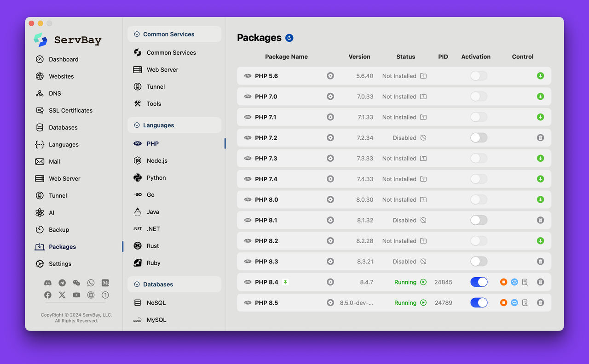The width and height of the screenshot is (589, 364).
Task: Open the Facebook icon in footer
Action: 48,295
